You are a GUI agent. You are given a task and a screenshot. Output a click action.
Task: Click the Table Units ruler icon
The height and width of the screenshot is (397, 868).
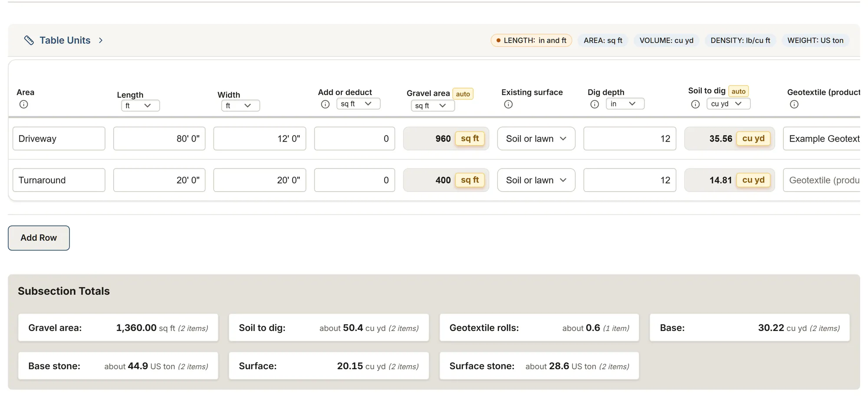click(29, 40)
